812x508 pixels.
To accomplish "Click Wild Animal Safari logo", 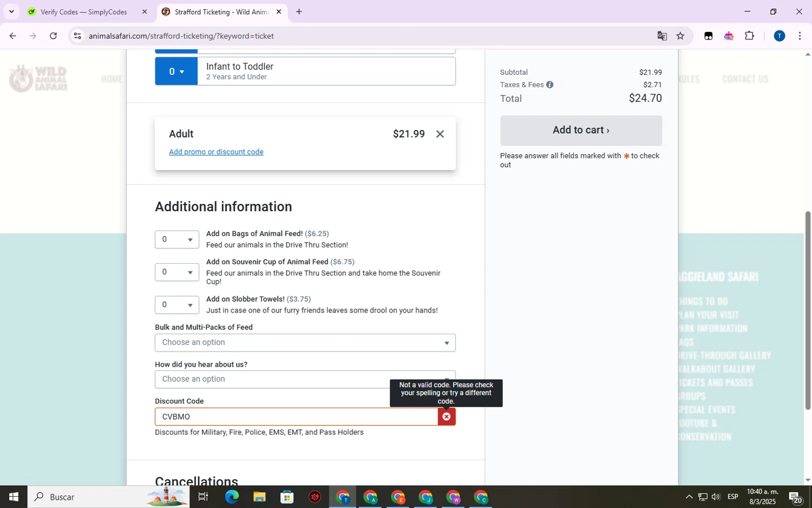I will [38, 79].
